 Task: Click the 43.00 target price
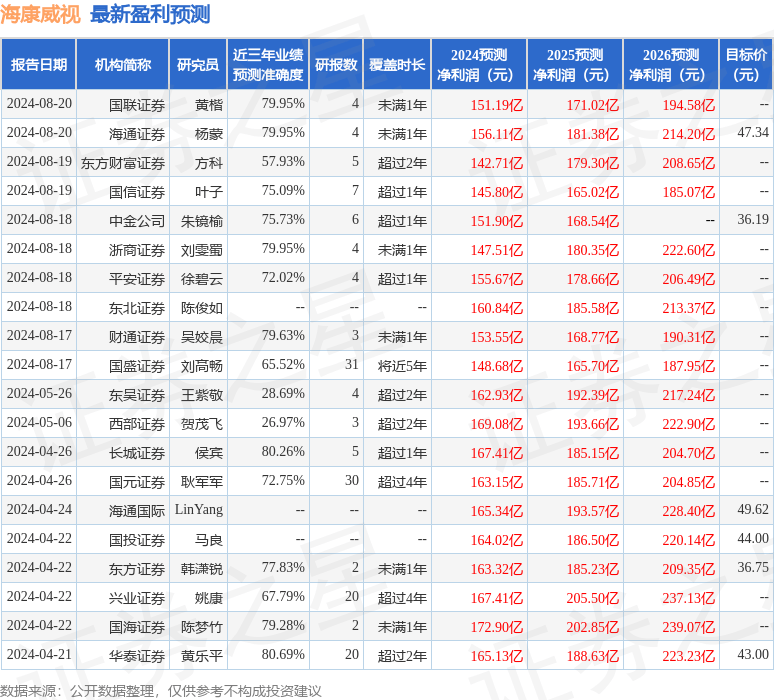(753, 655)
